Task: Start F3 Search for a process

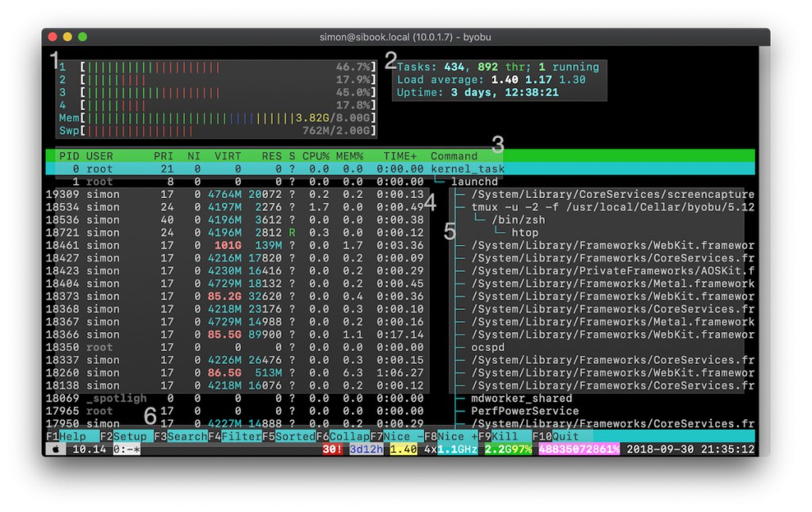Action: click(181, 437)
